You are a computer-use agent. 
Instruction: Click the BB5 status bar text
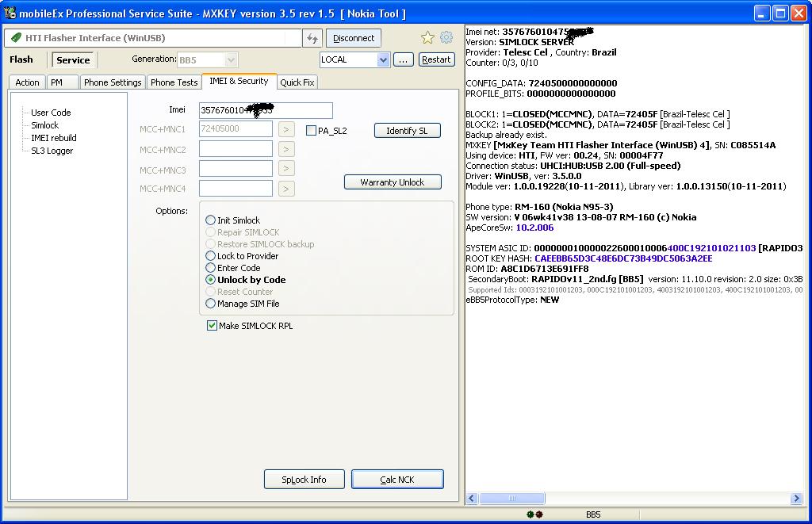[x=593, y=514]
